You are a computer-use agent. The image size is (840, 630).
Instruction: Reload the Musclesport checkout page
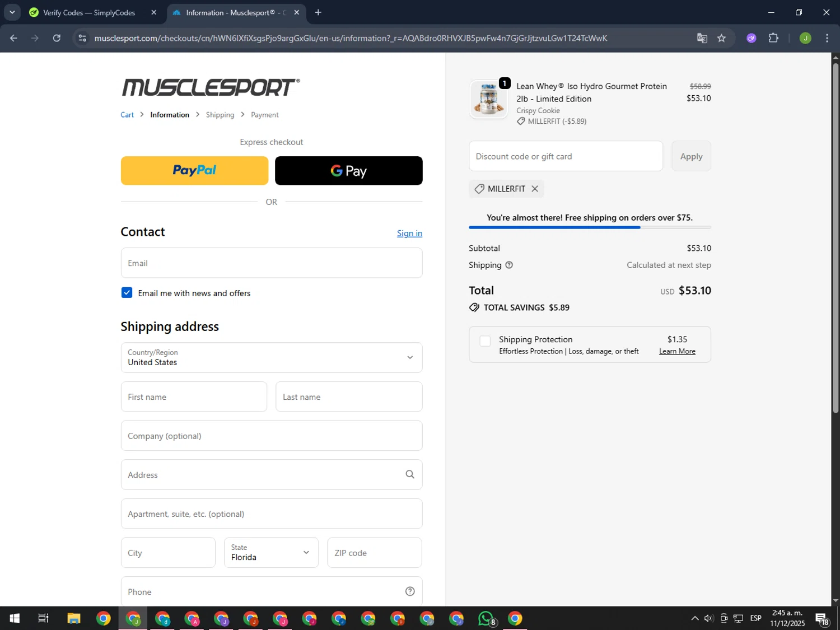[x=57, y=38]
